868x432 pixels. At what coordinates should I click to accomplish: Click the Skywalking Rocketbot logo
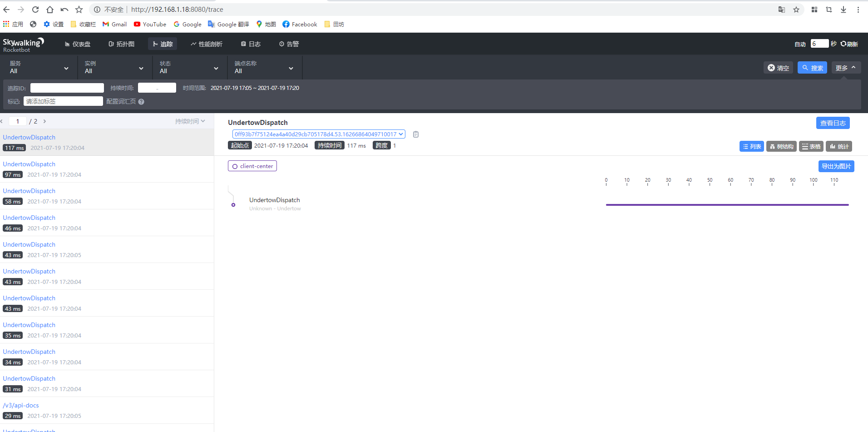coord(23,45)
